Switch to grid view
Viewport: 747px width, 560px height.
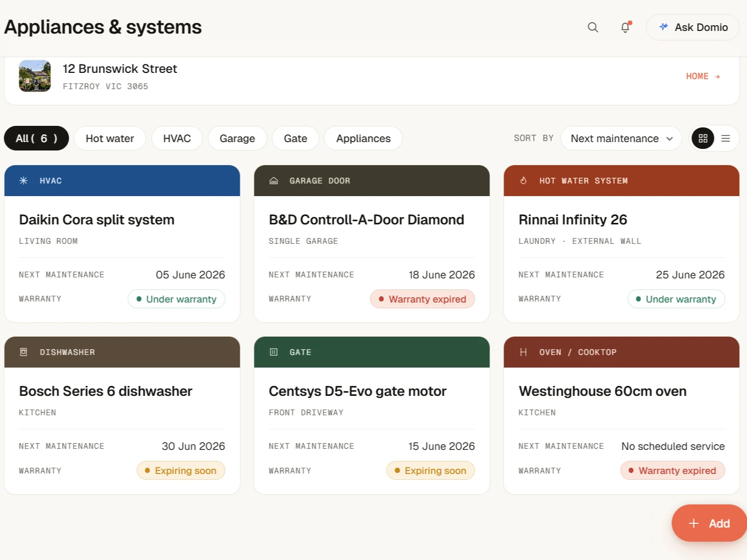[x=703, y=138]
